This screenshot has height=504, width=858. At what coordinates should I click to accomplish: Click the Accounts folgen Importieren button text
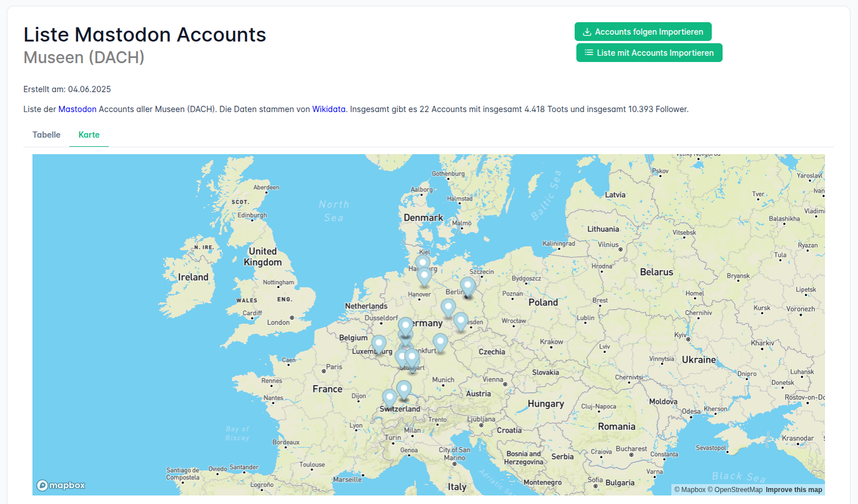click(649, 32)
